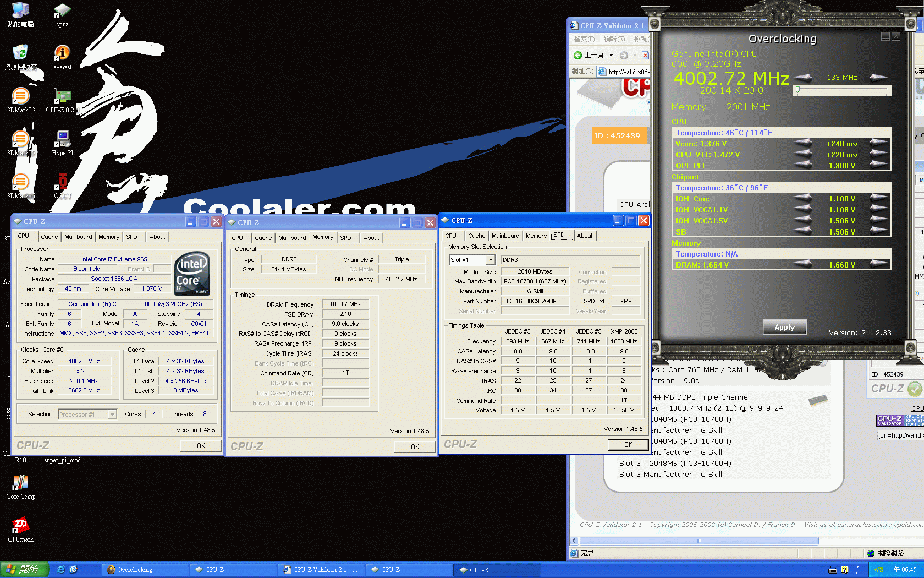Click the browser horizontal scrollbar

pyautogui.click(x=698, y=541)
